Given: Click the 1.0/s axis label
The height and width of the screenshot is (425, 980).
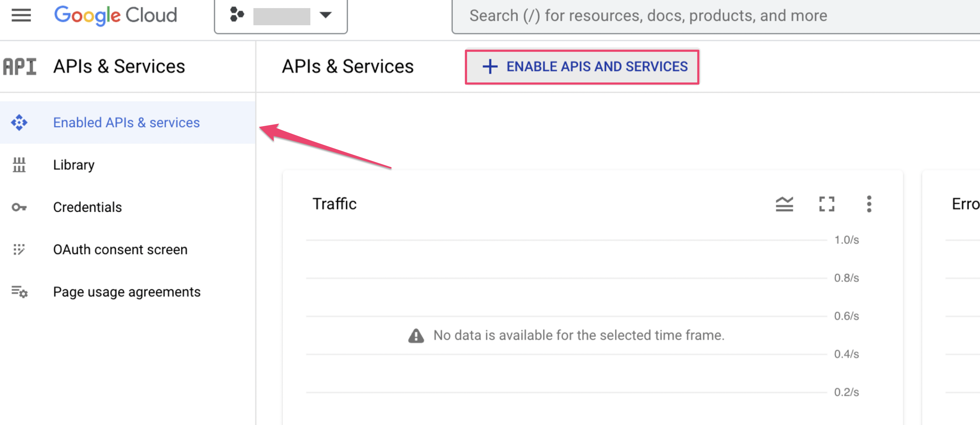Looking at the screenshot, I should coord(846,240).
